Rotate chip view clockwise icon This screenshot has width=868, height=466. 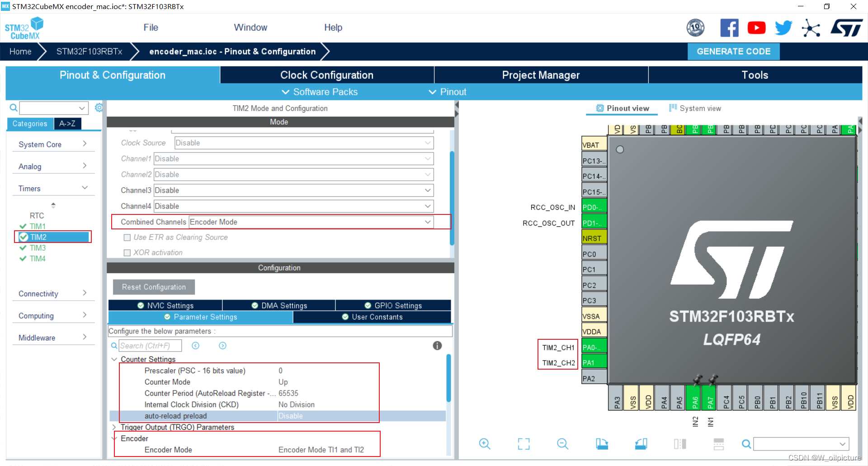(x=602, y=444)
